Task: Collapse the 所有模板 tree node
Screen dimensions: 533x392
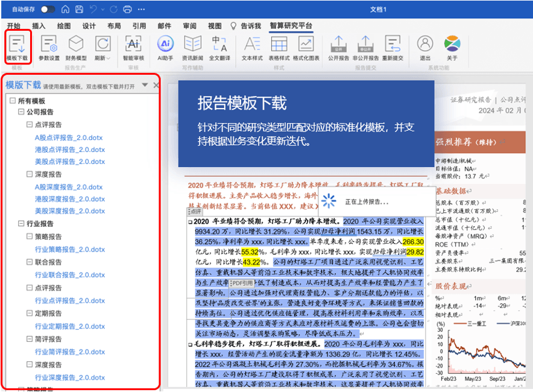Action: pyautogui.click(x=13, y=101)
